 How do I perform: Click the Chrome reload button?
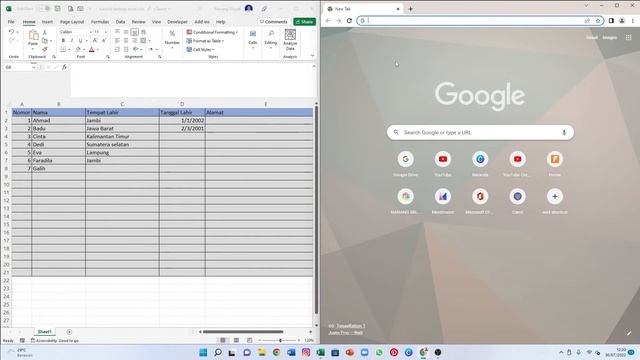coord(349,20)
